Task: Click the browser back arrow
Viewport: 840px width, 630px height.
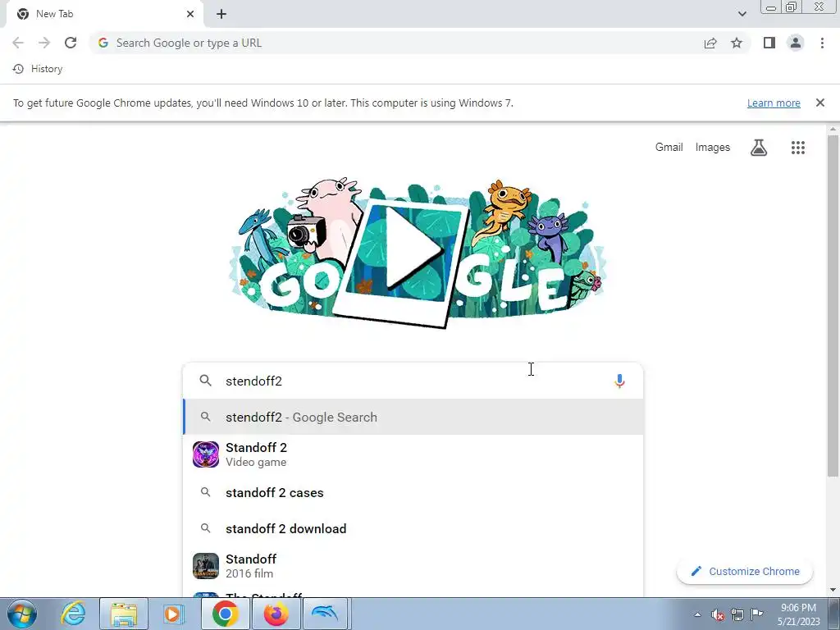Action: 18,43
